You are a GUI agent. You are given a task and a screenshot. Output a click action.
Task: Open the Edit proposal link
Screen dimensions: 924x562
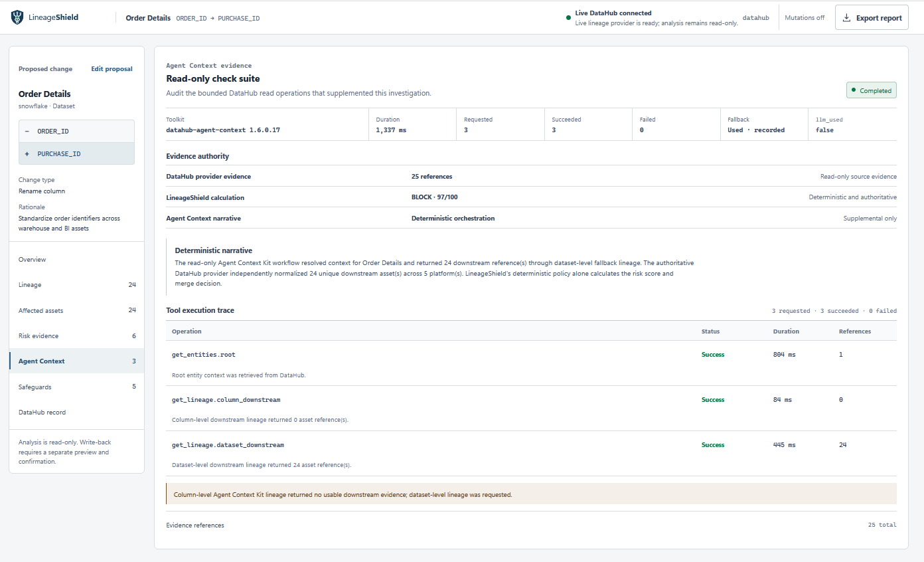pos(112,69)
